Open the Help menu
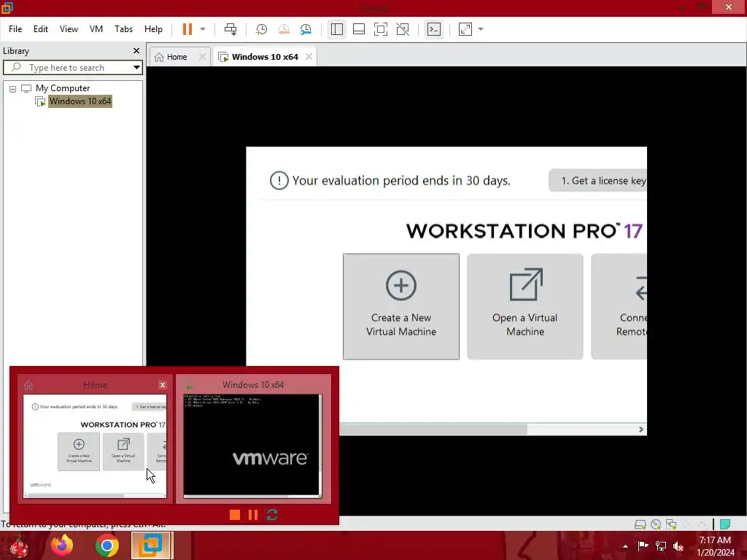 pos(153,29)
